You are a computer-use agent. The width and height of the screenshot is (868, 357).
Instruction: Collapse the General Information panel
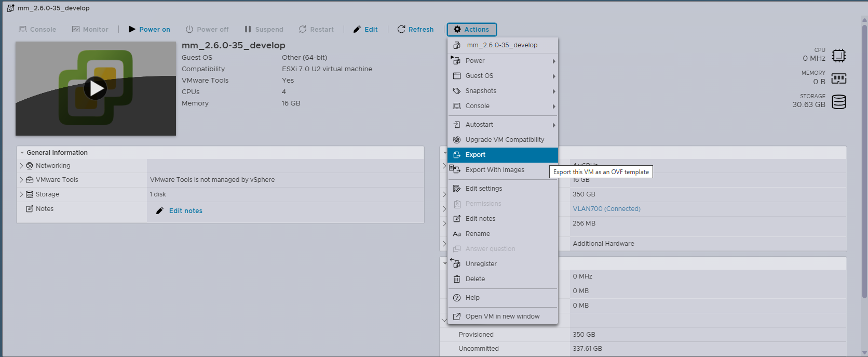click(x=22, y=153)
